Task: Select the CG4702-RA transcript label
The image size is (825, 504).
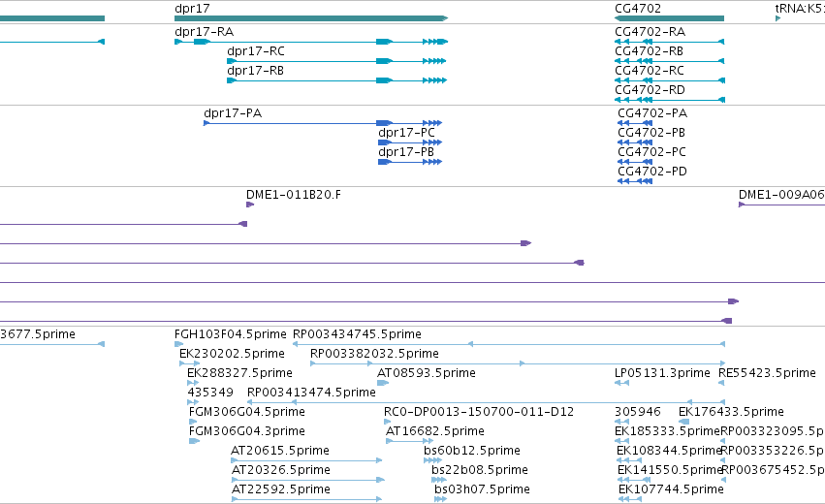Action: tap(650, 32)
